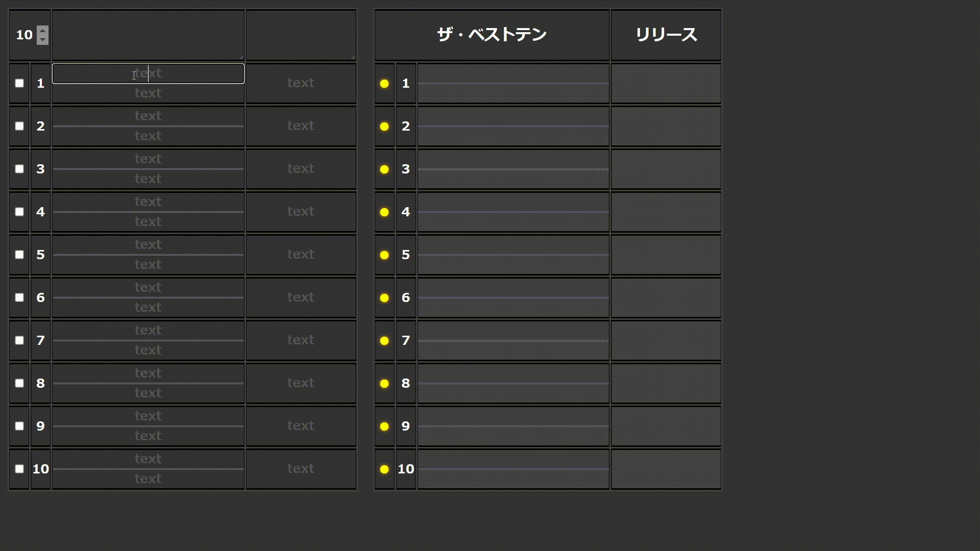The width and height of the screenshot is (980, 551).
Task: Click the large textarea beside the 10 spinner
Action: coord(148,33)
